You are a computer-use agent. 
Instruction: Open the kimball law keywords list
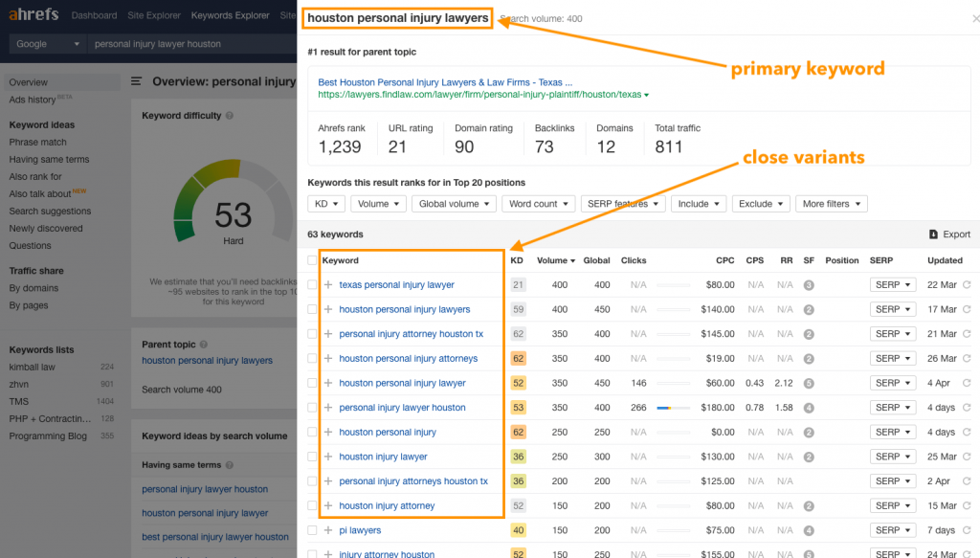32,367
